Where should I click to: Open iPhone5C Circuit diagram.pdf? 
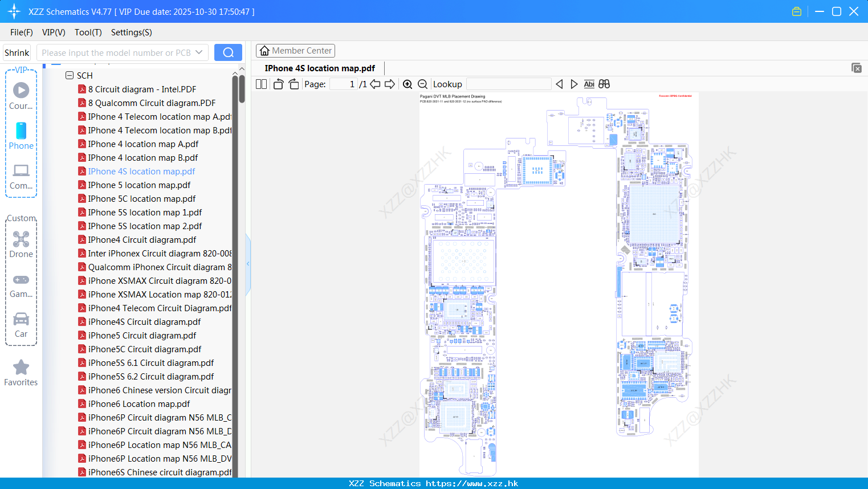[x=145, y=349]
